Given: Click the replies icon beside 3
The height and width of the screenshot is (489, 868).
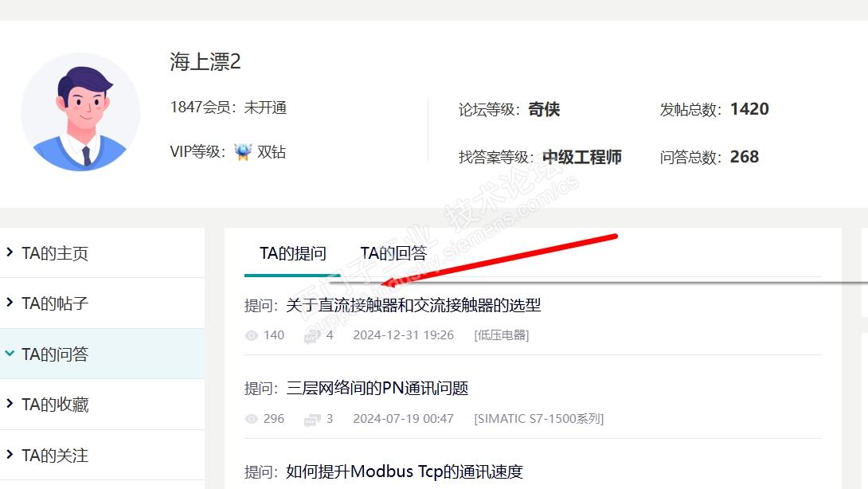Looking at the screenshot, I should point(312,419).
